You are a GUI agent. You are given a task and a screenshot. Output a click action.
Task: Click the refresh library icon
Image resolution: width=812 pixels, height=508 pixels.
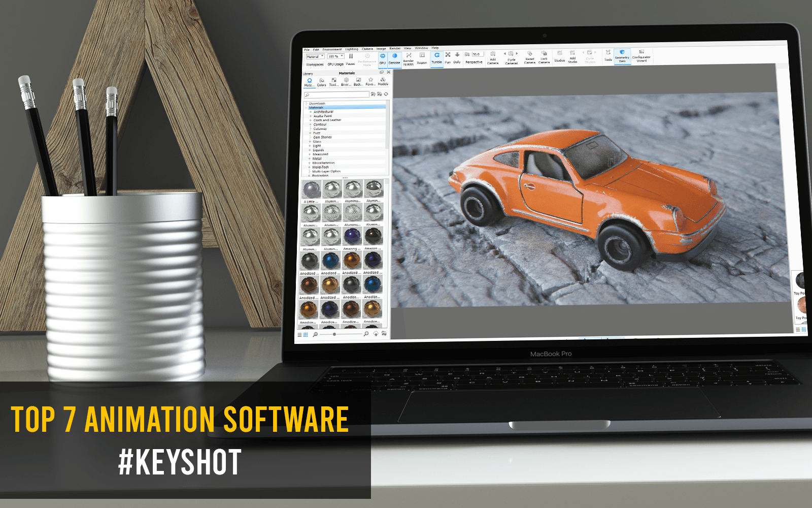386,94
